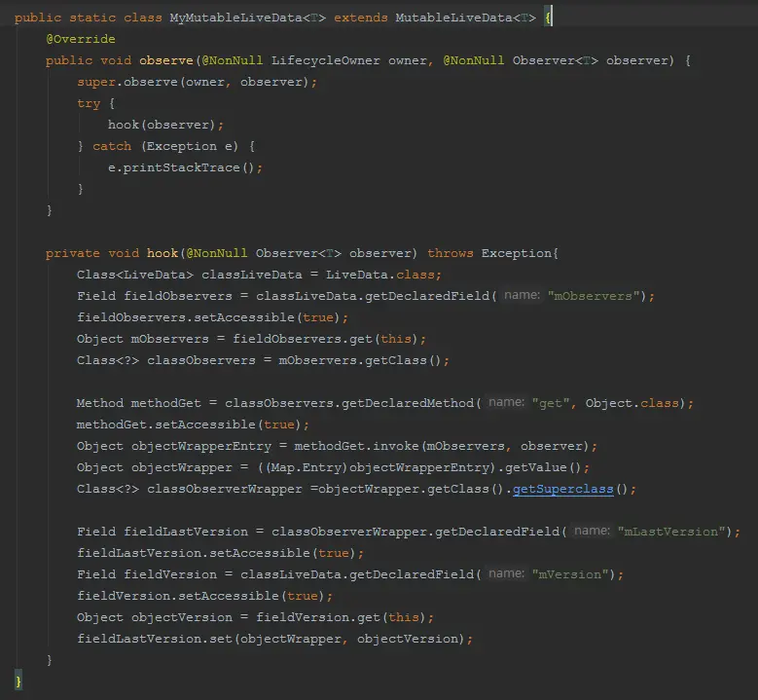Click mObservers.getClass() call
This screenshot has width=758, height=700.
click(360, 360)
